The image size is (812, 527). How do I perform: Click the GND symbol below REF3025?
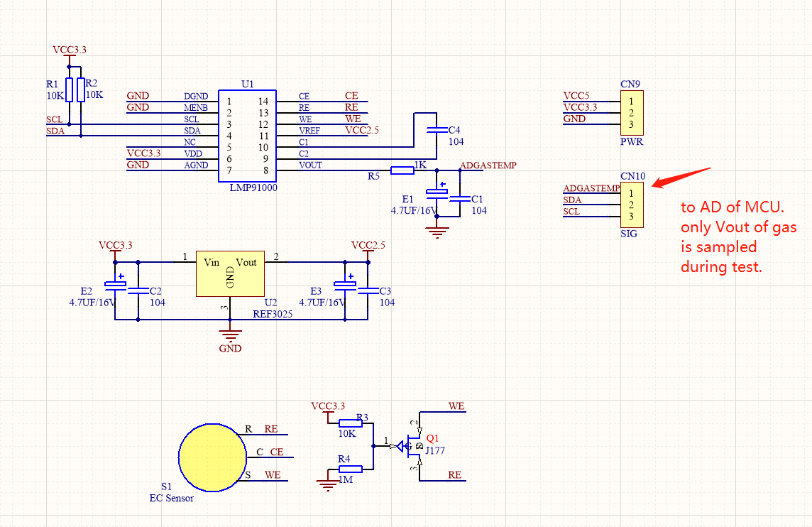point(229,334)
